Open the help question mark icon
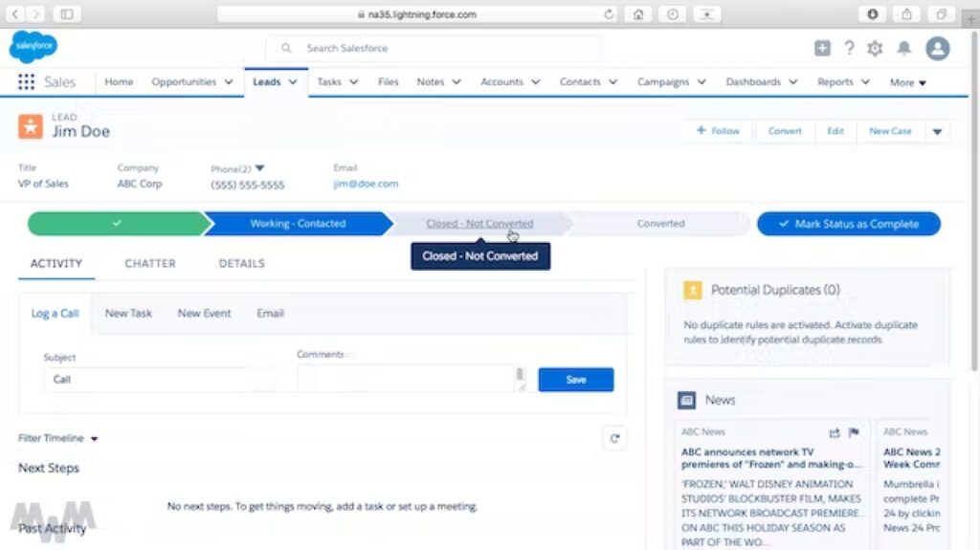Image resolution: width=980 pixels, height=550 pixels. (x=849, y=48)
